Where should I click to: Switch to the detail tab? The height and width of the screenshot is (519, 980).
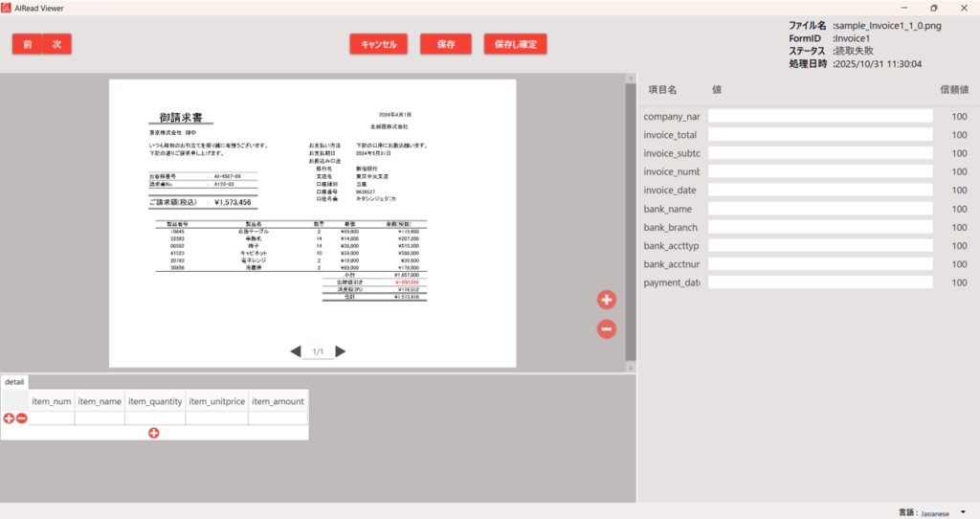(14, 381)
